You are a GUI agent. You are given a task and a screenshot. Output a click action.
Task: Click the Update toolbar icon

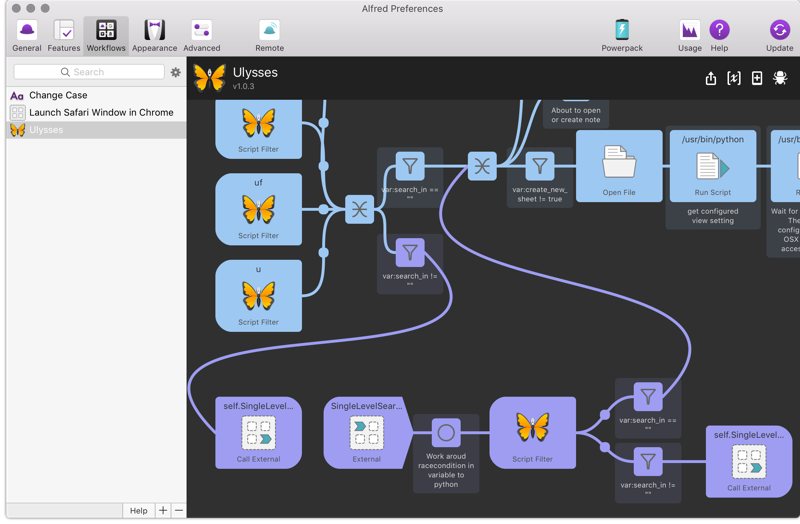coord(780,36)
